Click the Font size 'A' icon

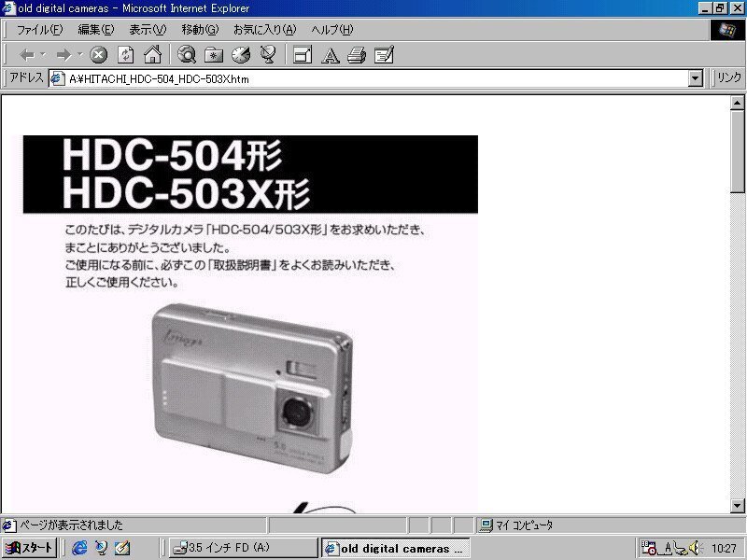click(x=331, y=56)
